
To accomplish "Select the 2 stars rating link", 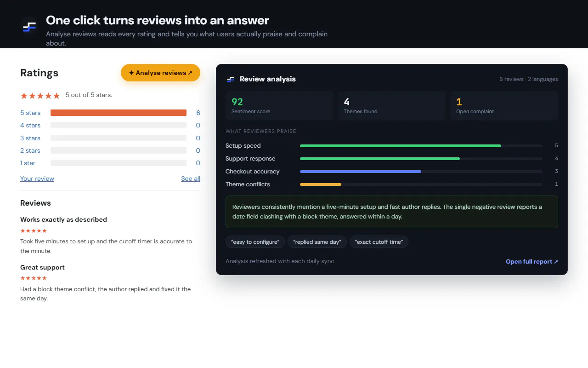I will (30, 150).
